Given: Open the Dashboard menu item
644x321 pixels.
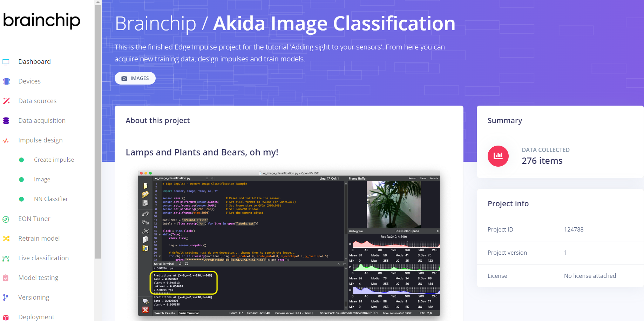Looking at the screenshot, I should pyautogui.click(x=34, y=62).
